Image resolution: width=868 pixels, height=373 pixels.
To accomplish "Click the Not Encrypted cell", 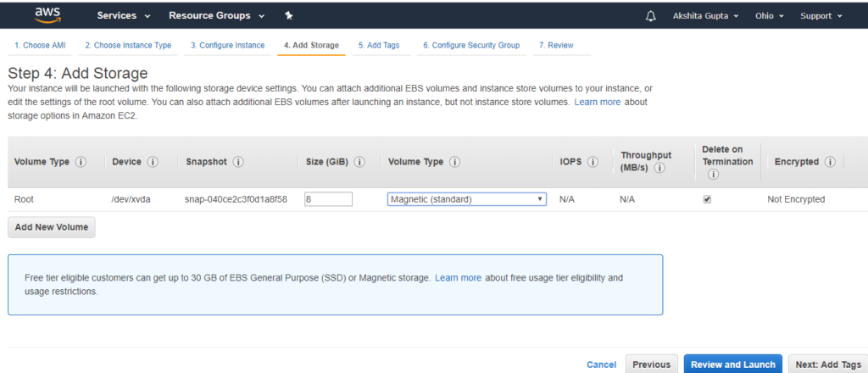I will (796, 200).
